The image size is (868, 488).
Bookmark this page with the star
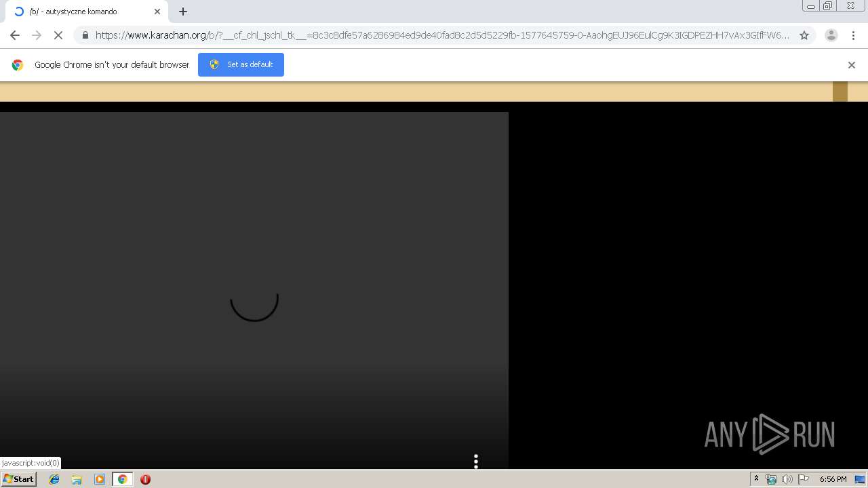804,35
